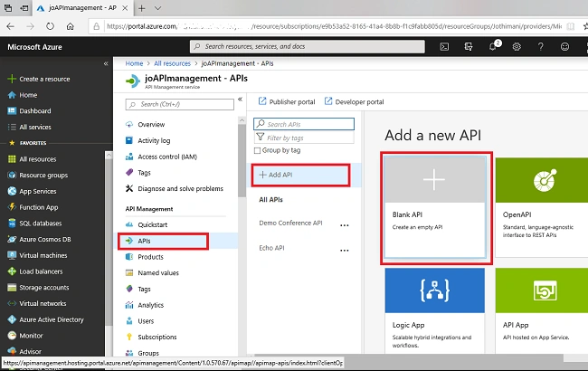Open Virtual networks favorite
The image size is (588, 371).
pos(37,303)
